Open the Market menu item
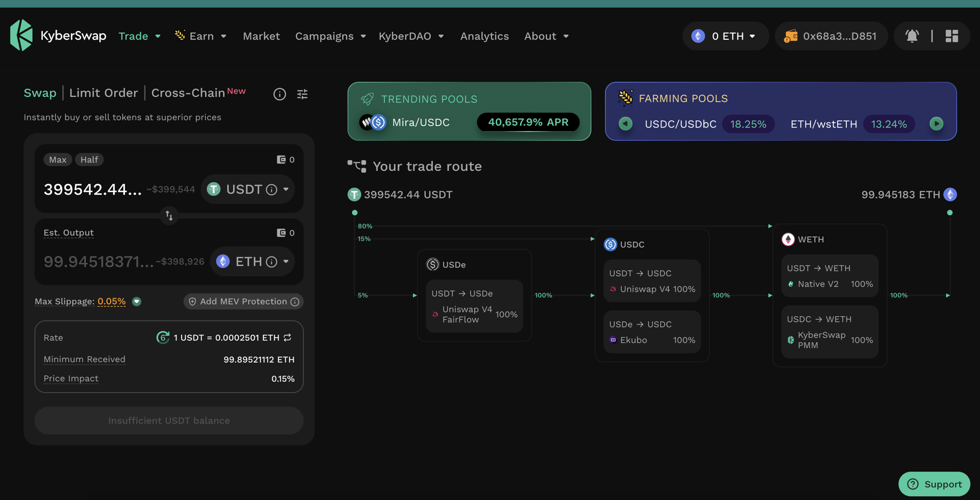This screenshot has height=500, width=980. click(261, 36)
